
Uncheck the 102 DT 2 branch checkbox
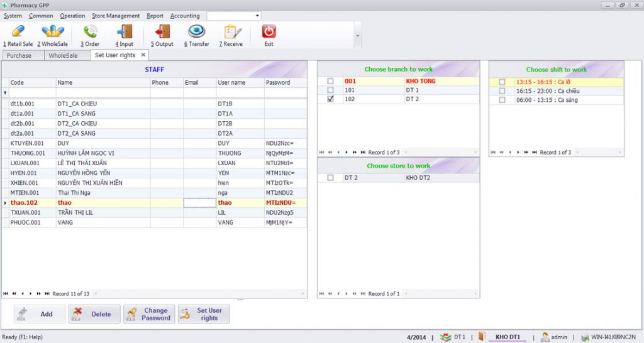pos(330,99)
